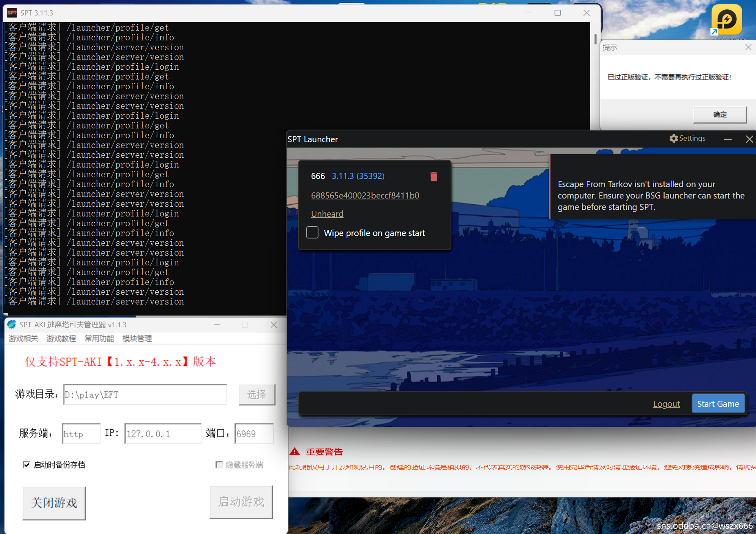This screenshot has height=534, width=756.
Task: Open the 模块管理 menu
Action: click(137, 338)
